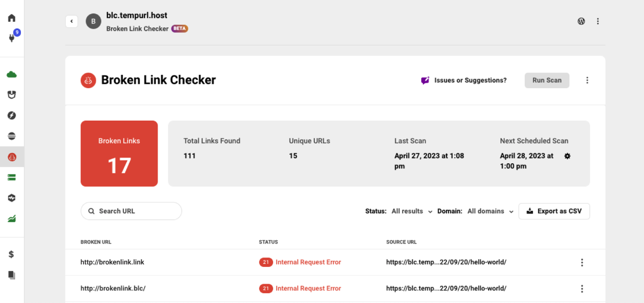Screen dimensions: 644x303
Task: Open row actions menu for brokenlink.blc/
Action: (582, 288)
